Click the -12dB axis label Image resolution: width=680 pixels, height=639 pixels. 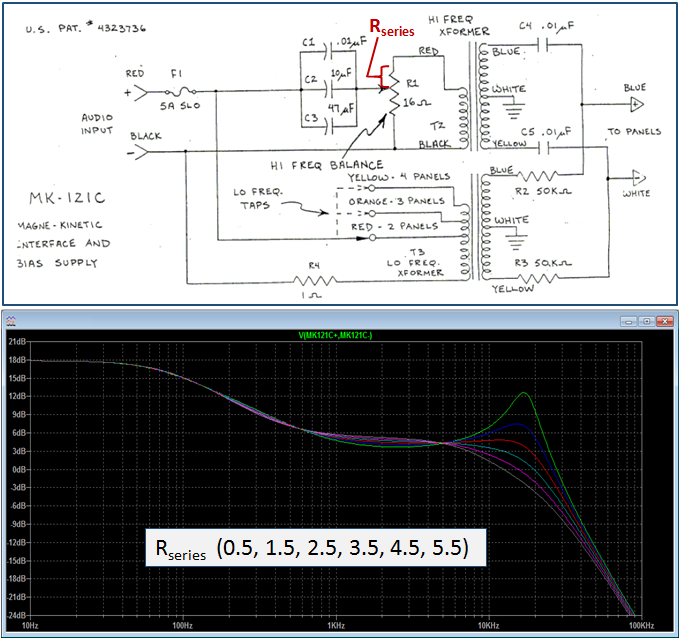click(16, 542)
